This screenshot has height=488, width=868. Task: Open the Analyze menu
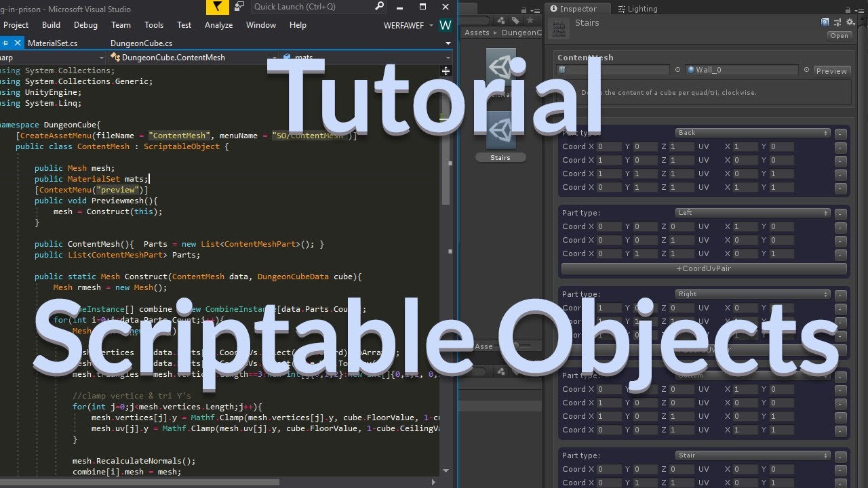(218, 25)
